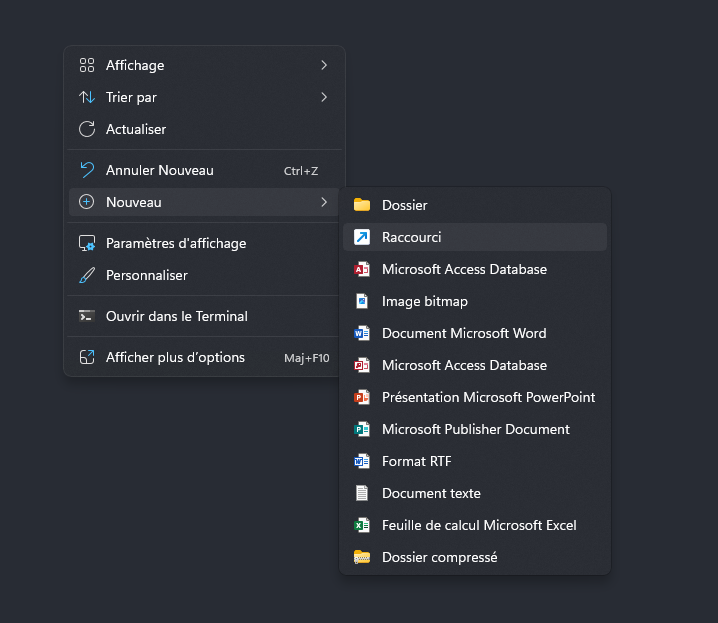Pick Microsoft Access Database just above Image bitmap
Viewport: 718px width, 623px height.
464,269
